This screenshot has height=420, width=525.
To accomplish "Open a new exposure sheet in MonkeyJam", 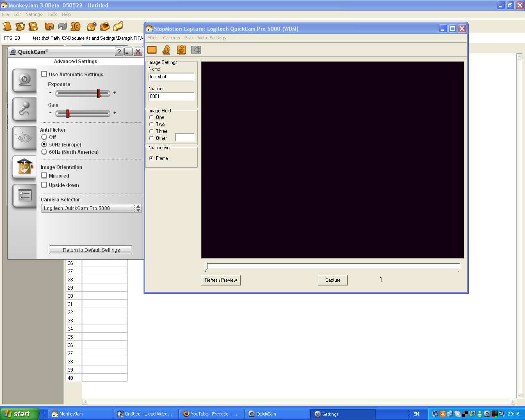I will pos(7,26).
